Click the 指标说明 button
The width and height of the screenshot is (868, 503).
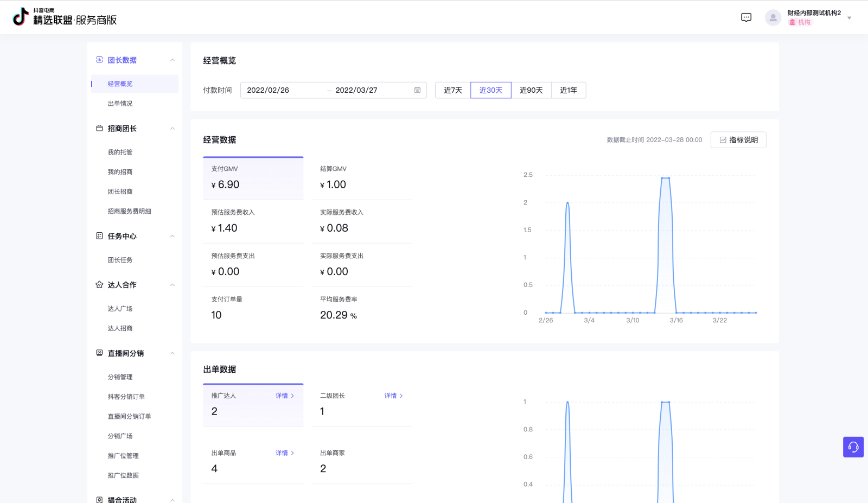pyautogui.click(x=738, y=140)
